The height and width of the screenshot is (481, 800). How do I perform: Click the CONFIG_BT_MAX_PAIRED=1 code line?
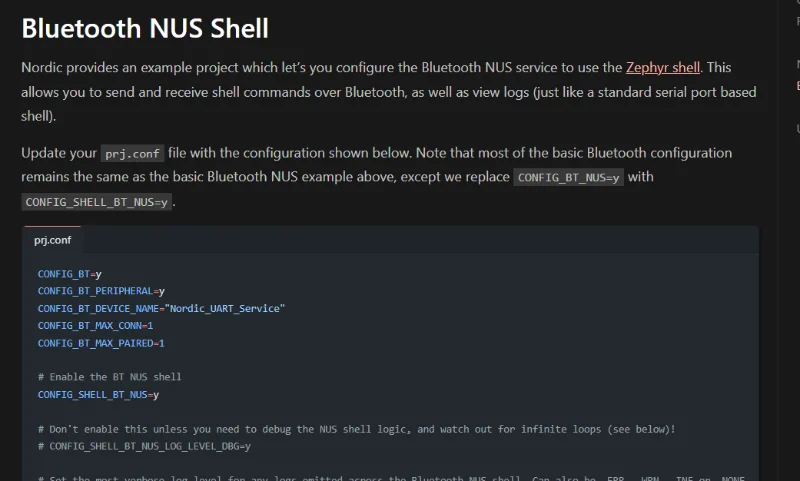[101, 343]
